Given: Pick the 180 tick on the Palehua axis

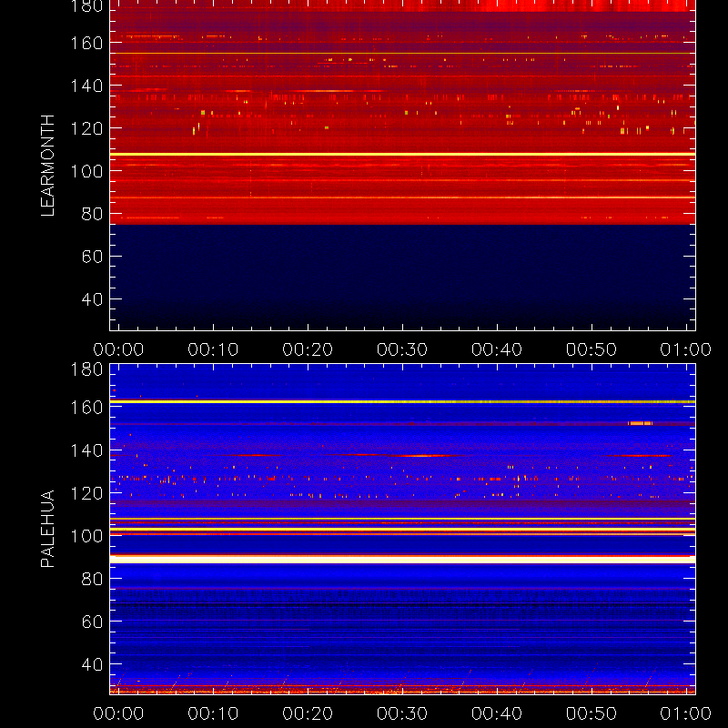Looking at the screenshot, I should (86, 369).
